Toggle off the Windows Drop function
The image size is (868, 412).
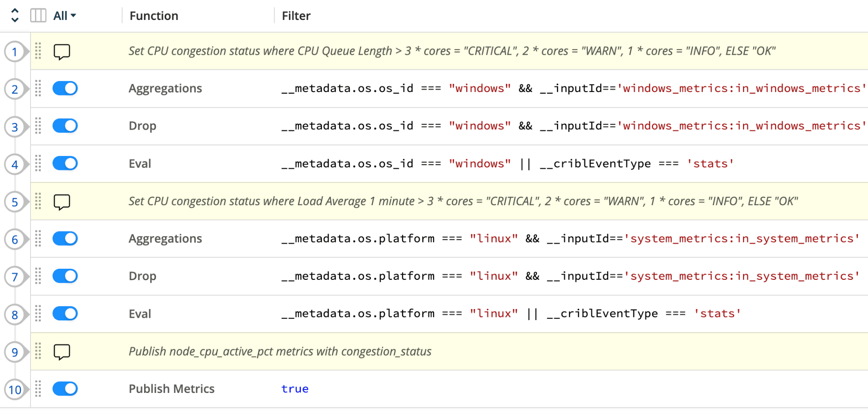(x=65, y=126)
